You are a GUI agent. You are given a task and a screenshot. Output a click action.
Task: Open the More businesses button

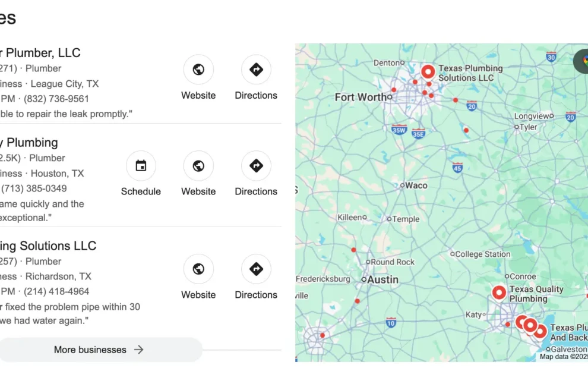click(x=99, y=350)
